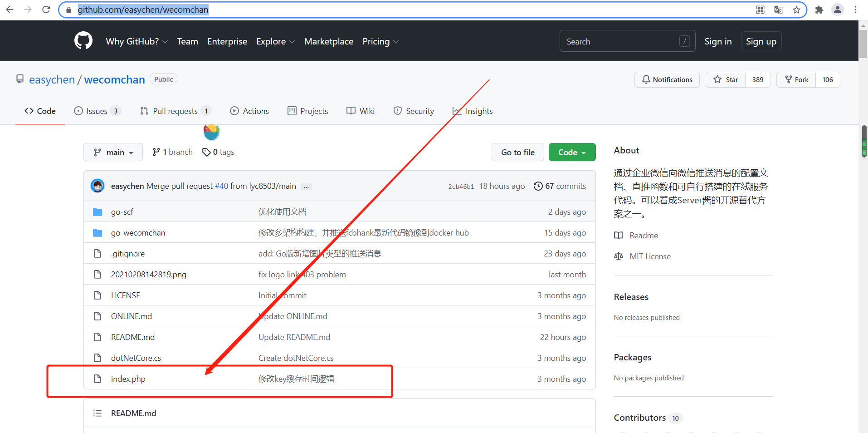Image resolution: width=868 pixels, height=433 pixels.
Task: Click the Fork icon
Action: pos(788,79)
